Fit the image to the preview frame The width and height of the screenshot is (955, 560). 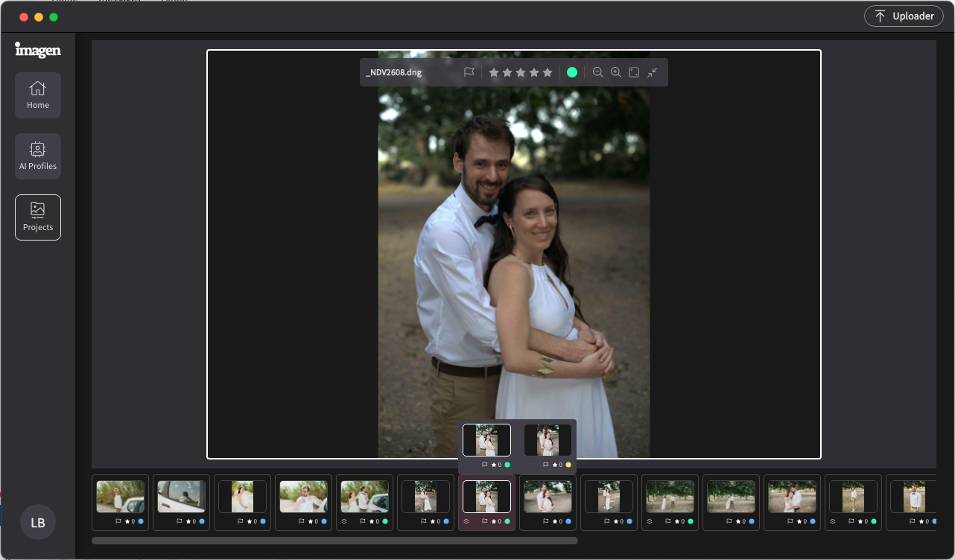click(x=634, y=72)
